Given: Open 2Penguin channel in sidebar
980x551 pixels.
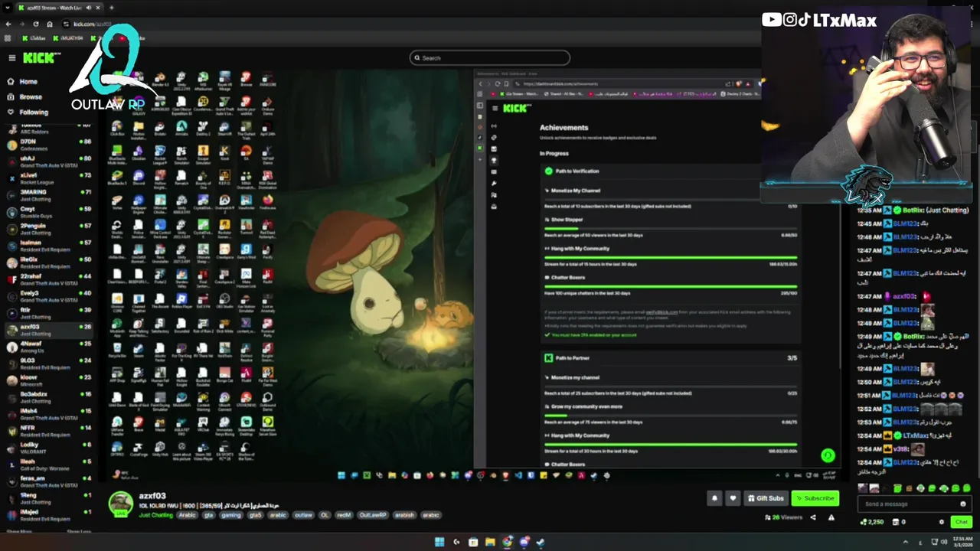Looking at the screenshot, I should click(47, 228).
